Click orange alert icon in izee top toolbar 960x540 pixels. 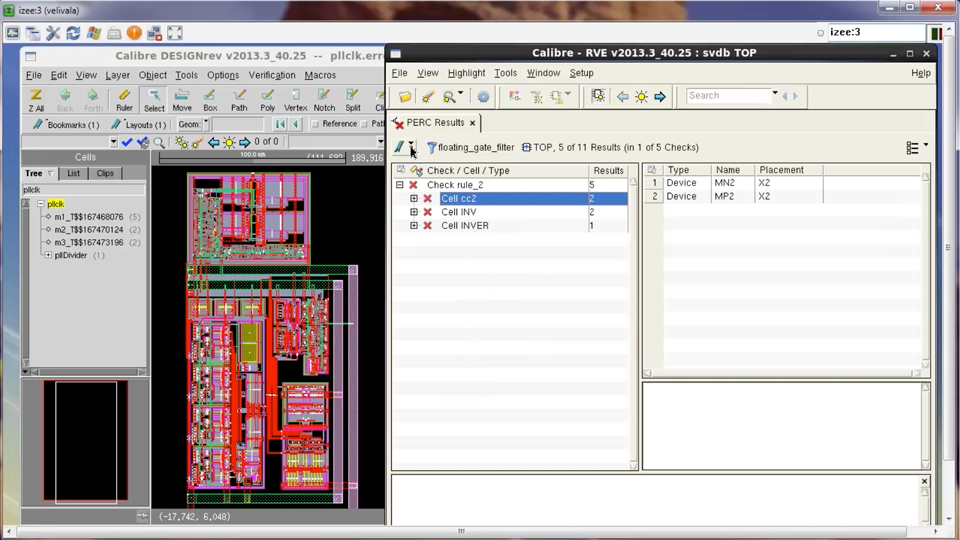134,33
